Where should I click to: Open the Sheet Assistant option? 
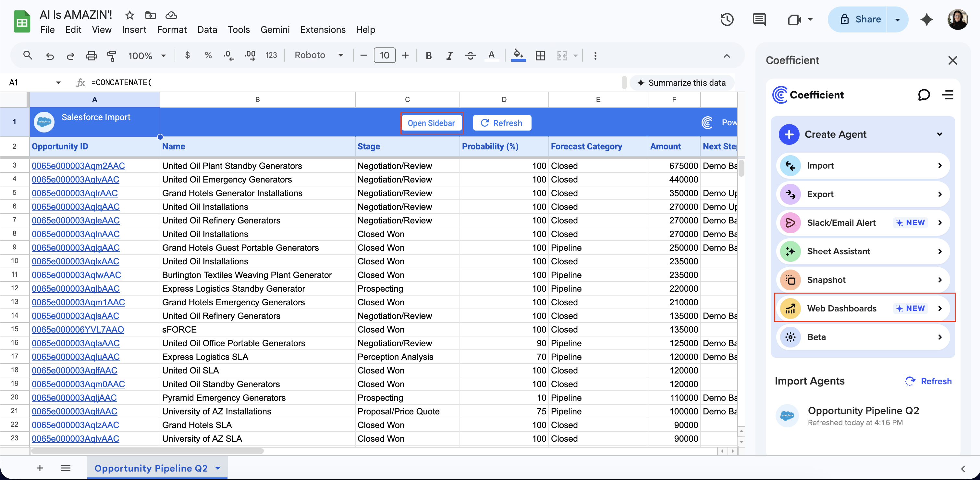pos(863,251)
